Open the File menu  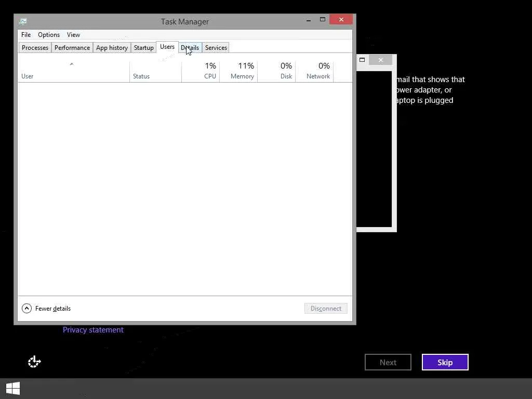pos(26,35)
